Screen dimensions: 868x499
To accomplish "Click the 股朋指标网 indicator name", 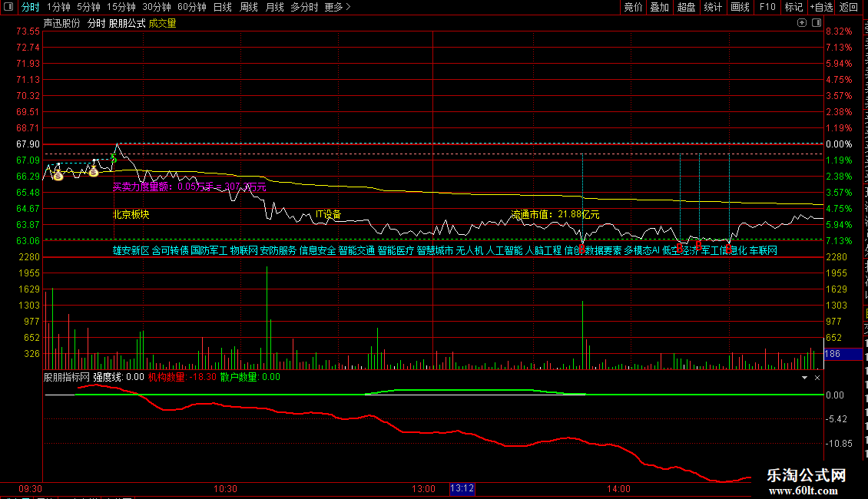I will point(66,377).
